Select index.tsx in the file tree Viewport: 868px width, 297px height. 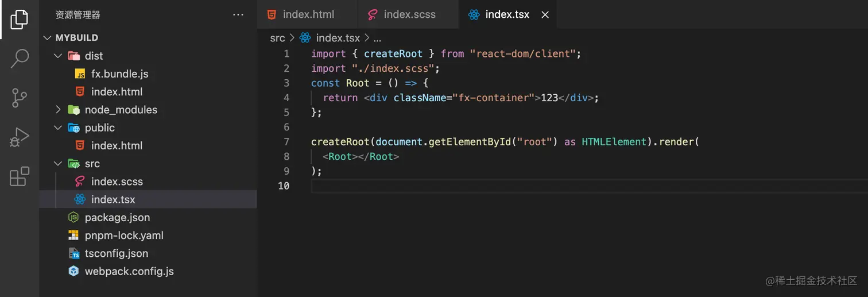pyautogui.click(x=148, y=199)
